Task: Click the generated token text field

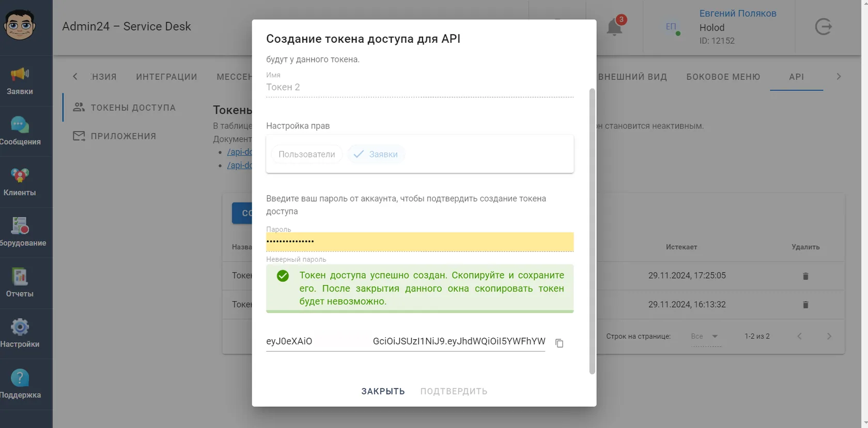Action: (x=406, y=341)
